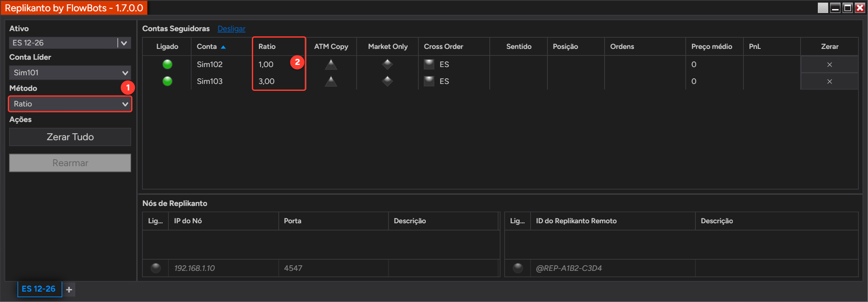The height and width of the screenshot is (302, 868).
Task: Toggle the green Ligado light for Sim103
Action: point(167,81)
